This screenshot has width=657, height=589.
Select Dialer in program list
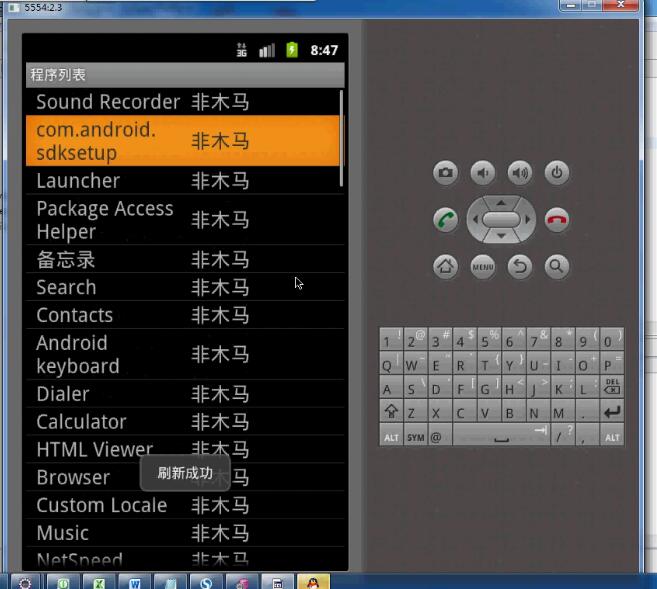pyautogui.click(x=185, y=394)
